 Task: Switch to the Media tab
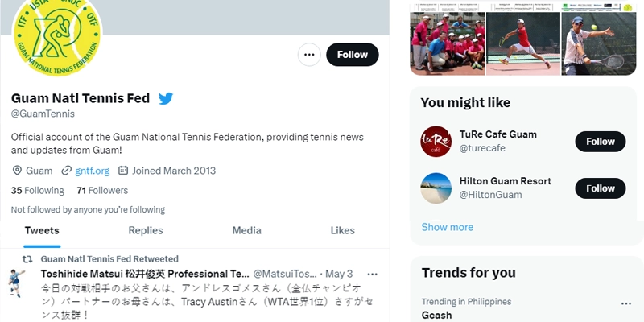246,230
